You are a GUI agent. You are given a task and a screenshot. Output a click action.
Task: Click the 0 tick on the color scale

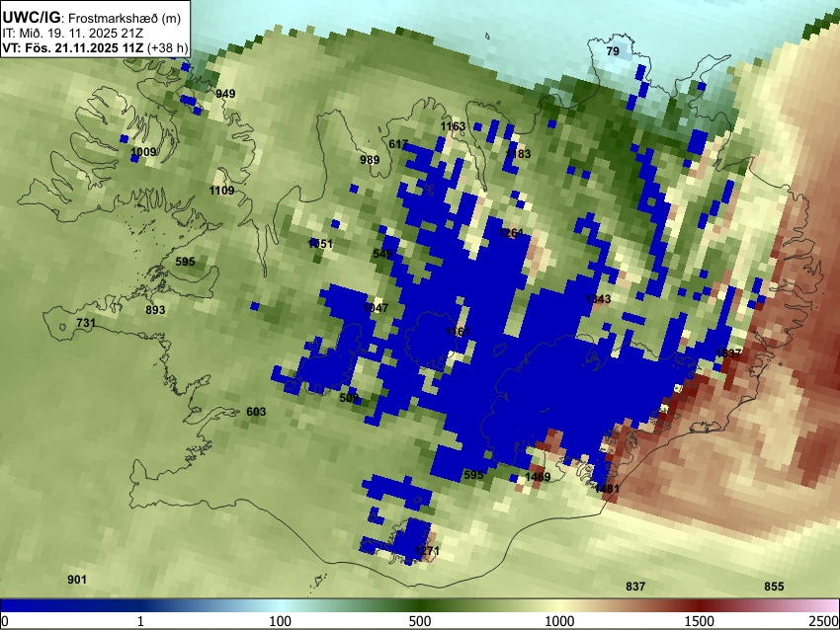[5, 621]
